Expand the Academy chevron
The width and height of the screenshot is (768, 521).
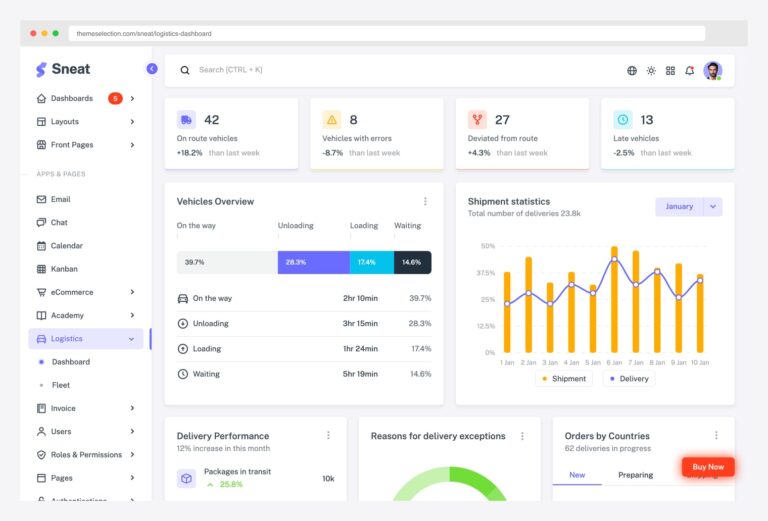(132, 315)
